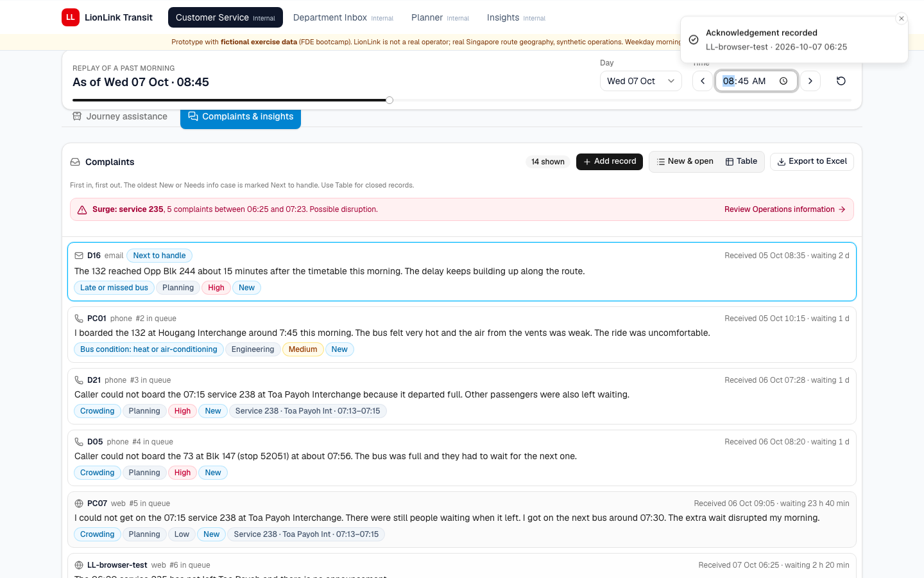
Task: Open the Customer Service tab
Action: [225, 17]
